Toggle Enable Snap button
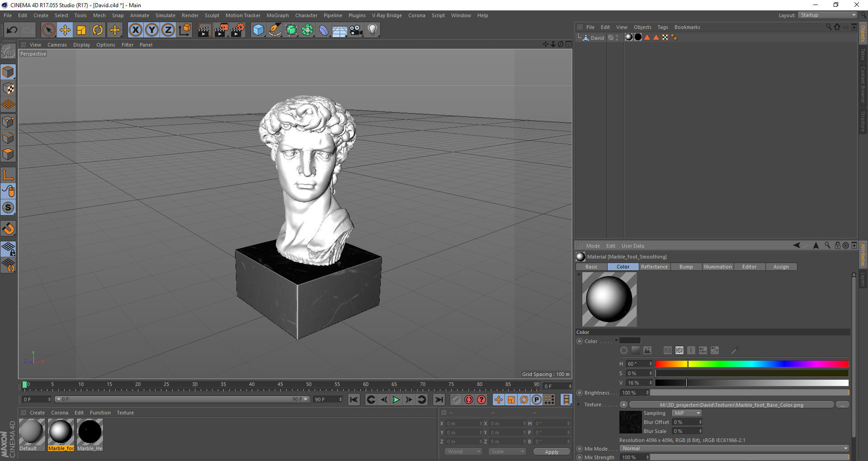The image size is (868, 461). pos(8,229)
